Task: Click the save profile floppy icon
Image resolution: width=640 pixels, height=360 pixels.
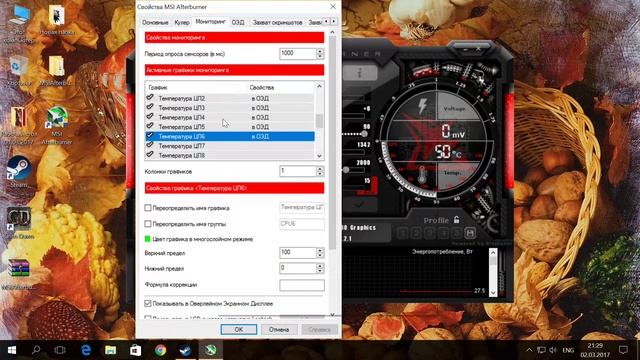Action: click(x=470, y=233)
